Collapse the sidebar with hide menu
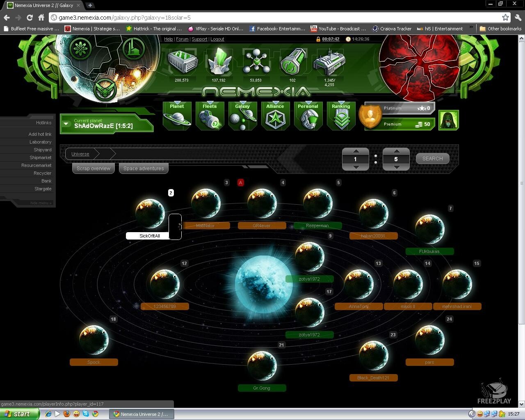The width and height of the screenshot is (525, 420). pyautogui.click(x=41, y=203)
